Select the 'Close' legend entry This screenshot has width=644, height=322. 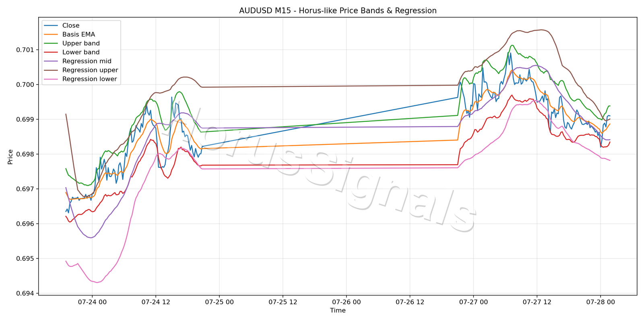(x=71, y=25)
